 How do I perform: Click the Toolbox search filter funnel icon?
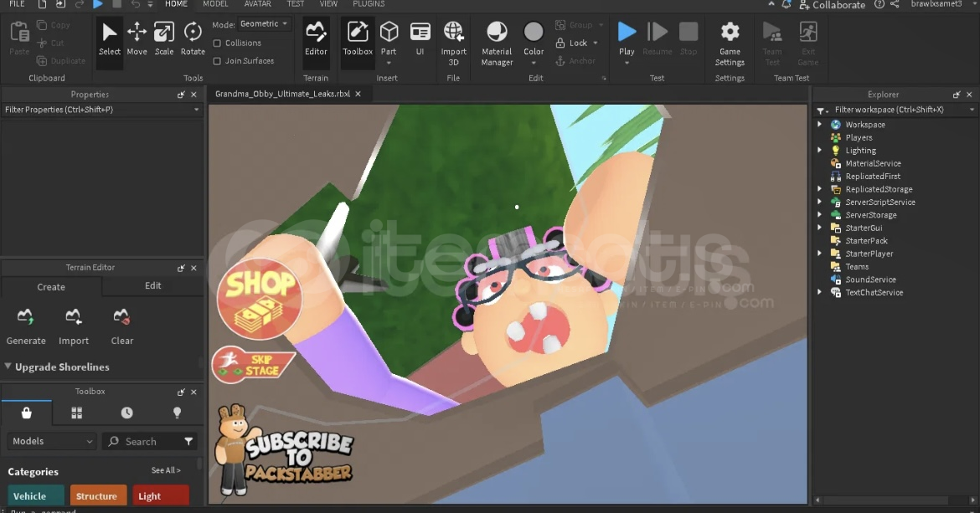point(188,441)
